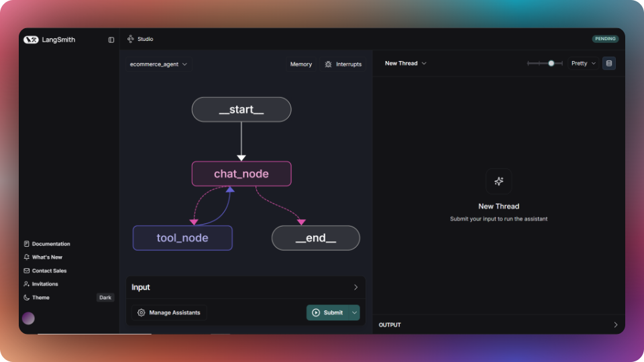Submit the input to run assistant
This screenshot has height=362, width=644.
click(327, 313)
